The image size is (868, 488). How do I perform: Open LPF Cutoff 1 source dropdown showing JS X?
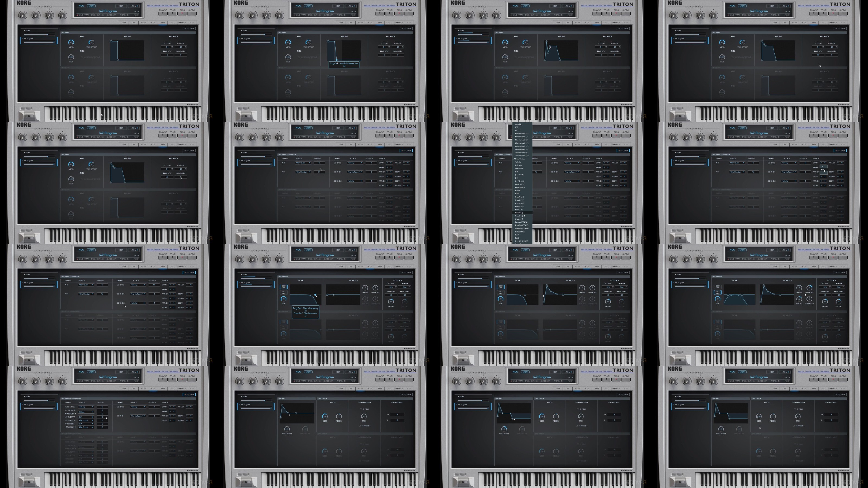(86, 417)
